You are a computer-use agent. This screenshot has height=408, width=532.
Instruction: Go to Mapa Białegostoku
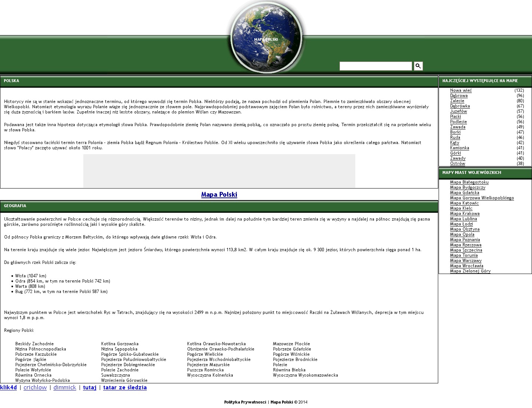[469, 182]
